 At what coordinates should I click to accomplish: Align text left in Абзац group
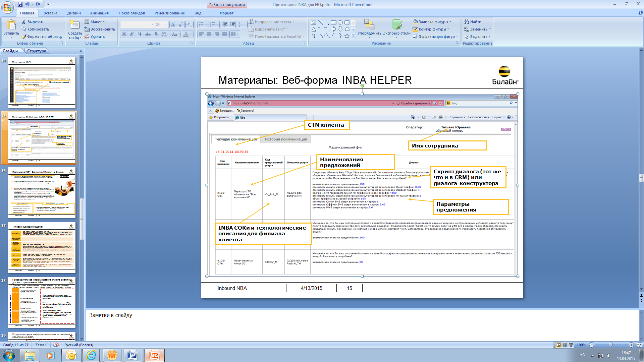[201, 34]
